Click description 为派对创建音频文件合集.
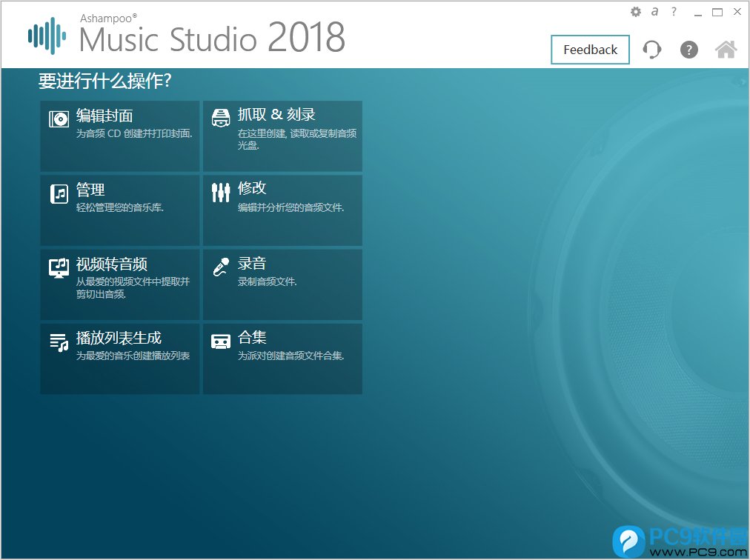 291,356
